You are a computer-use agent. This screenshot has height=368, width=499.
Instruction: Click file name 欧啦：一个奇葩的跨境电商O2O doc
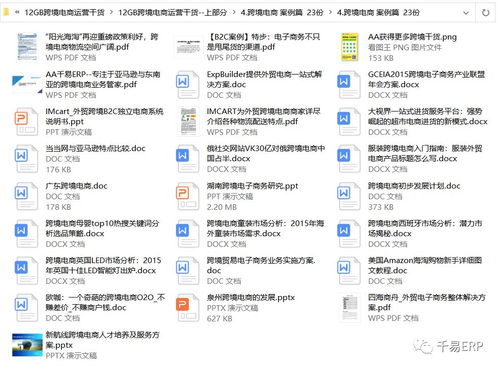(105, 302)
